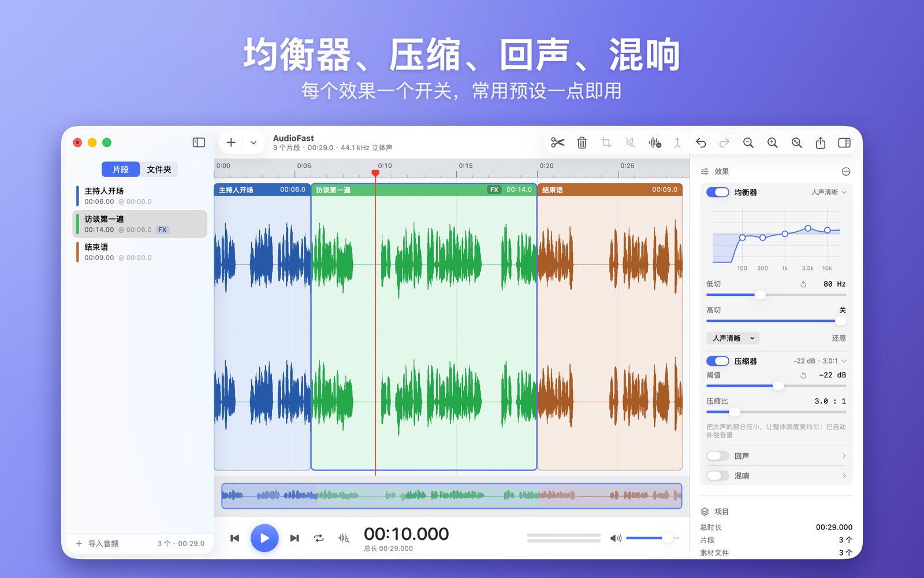Zoom out the timeline
924x578 pixels.
[748, 142]
